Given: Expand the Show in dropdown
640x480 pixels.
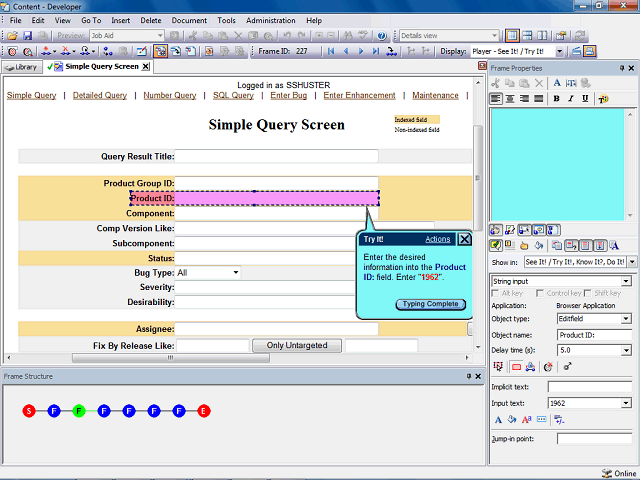Looking at the screenshot, I should 632,262.
